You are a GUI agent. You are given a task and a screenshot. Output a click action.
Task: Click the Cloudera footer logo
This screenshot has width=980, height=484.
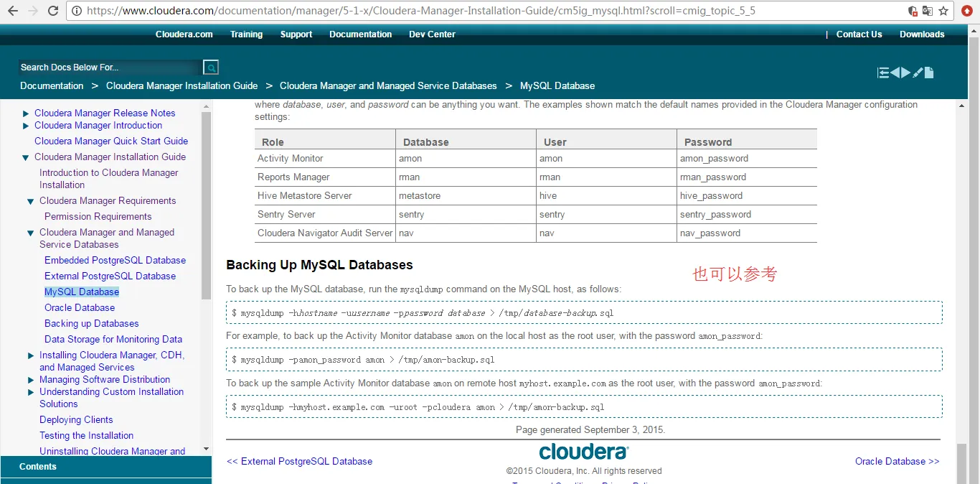[584, 452]
